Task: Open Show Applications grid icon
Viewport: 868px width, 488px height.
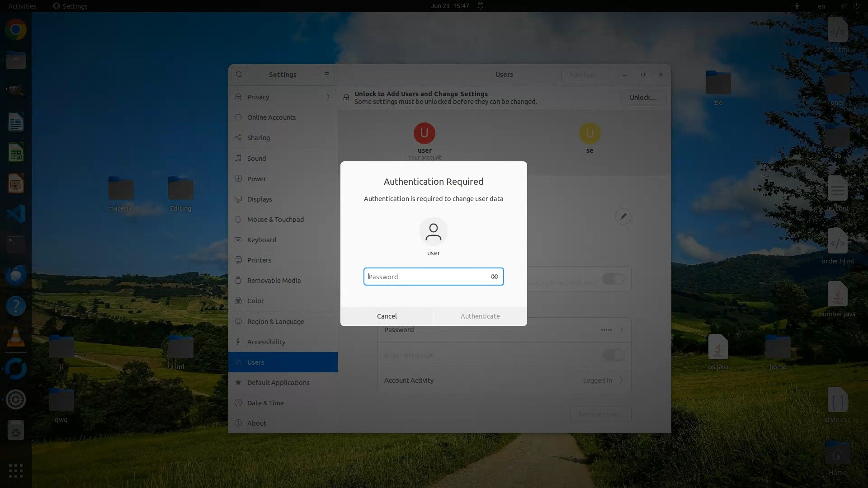Action: 16,471
